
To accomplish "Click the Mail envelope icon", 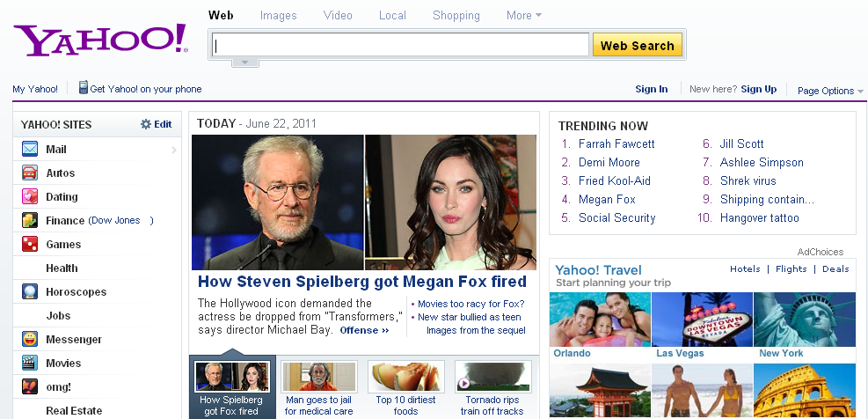I will pos(30,149).
